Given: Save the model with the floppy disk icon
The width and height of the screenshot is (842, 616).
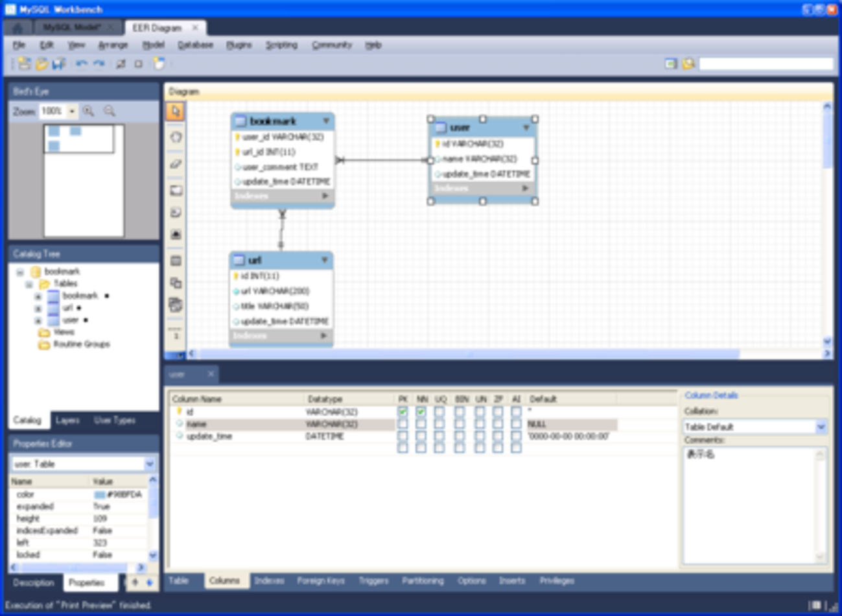Looking at the screenshot, I should [x=59, y=64].
